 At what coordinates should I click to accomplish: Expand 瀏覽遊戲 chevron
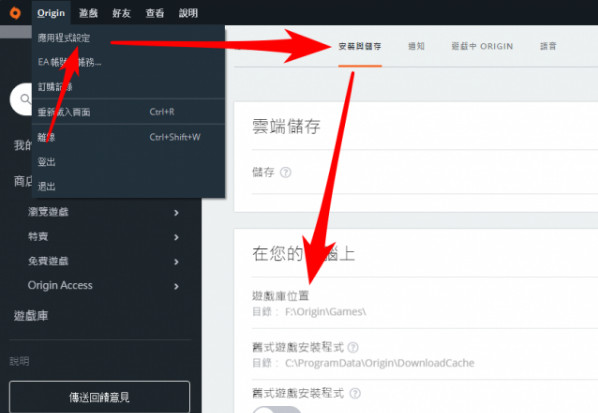click(176, 212)
